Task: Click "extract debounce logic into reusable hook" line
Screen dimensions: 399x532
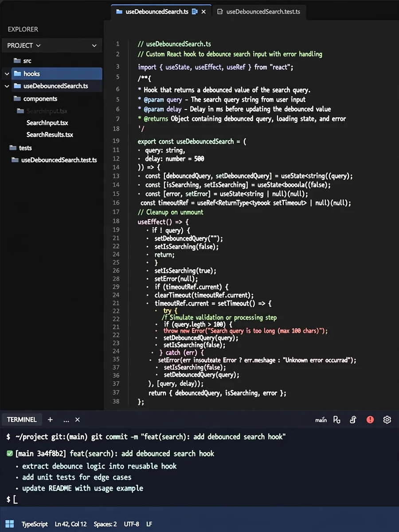Action: [99, 466]
